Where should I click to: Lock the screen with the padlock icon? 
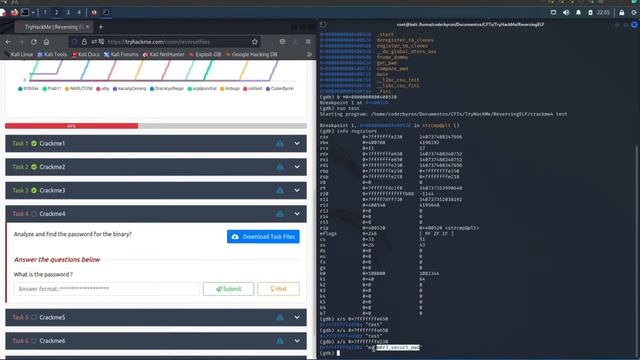tap(622, 13)
